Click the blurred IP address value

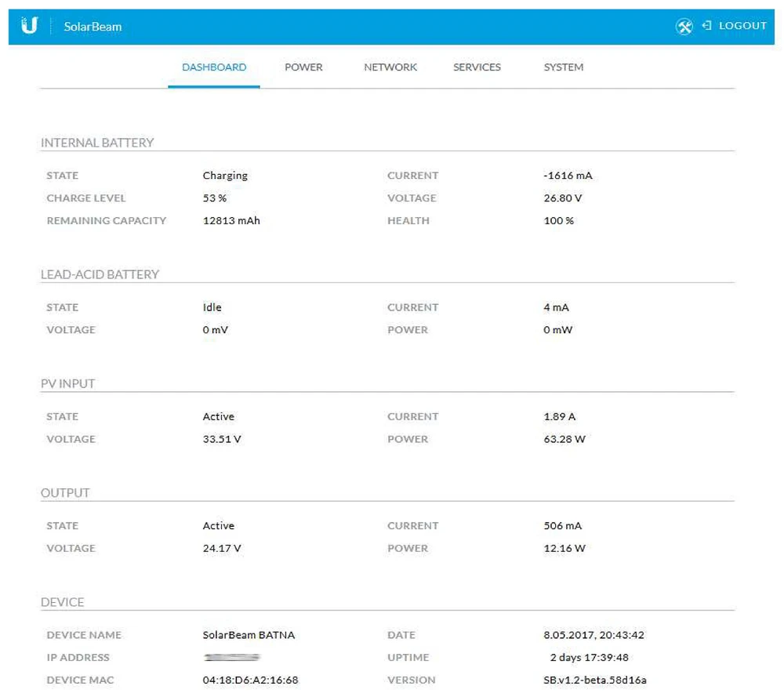[231, 657]
